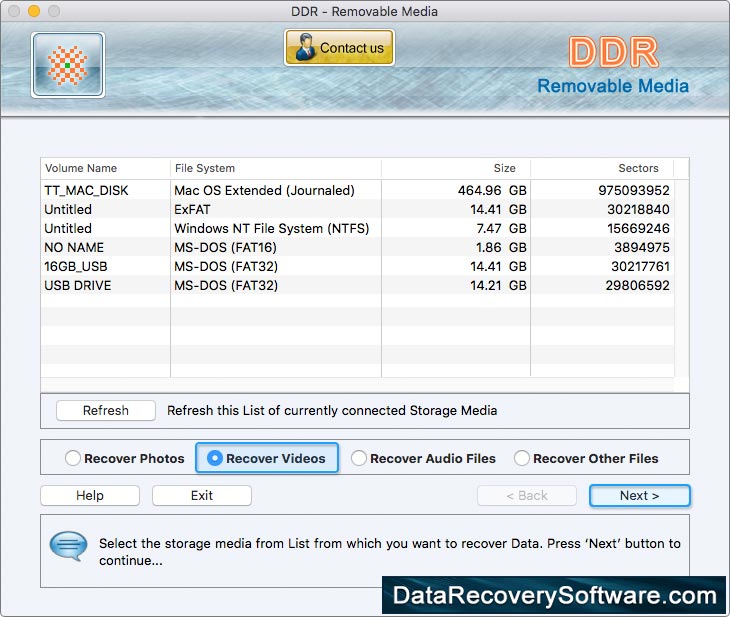Sort by the Volume Name column header
The height and width of the screenshot is (617, 730).
pyautogui.click(x=106, y=168)
